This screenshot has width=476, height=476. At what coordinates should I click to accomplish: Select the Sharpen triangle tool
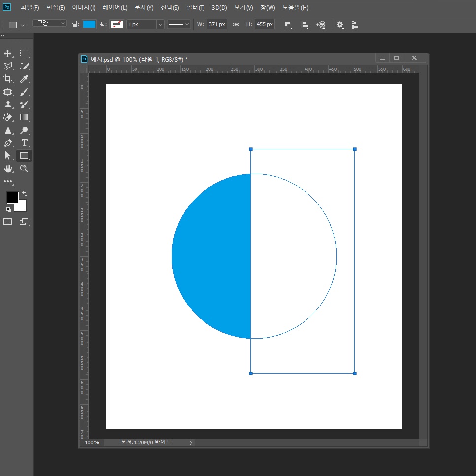8,130
